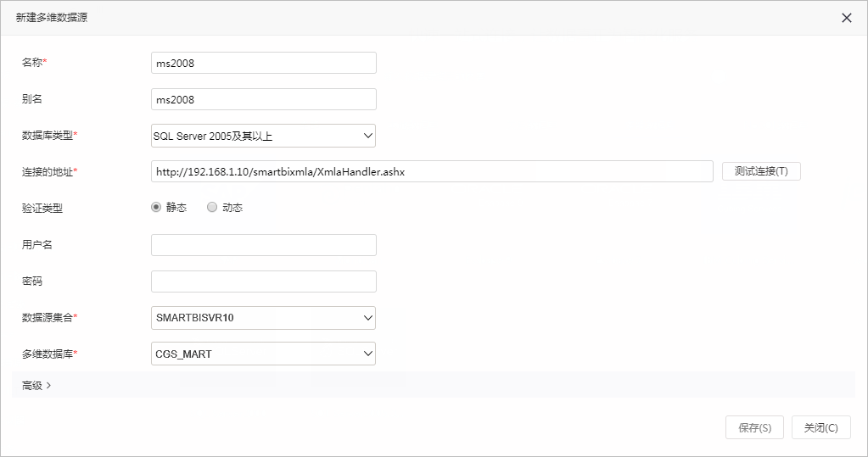Open the 数据源集合 dropdown SMARTBISVR10
This screenshot has width=868, height=457.
[264, 318]
